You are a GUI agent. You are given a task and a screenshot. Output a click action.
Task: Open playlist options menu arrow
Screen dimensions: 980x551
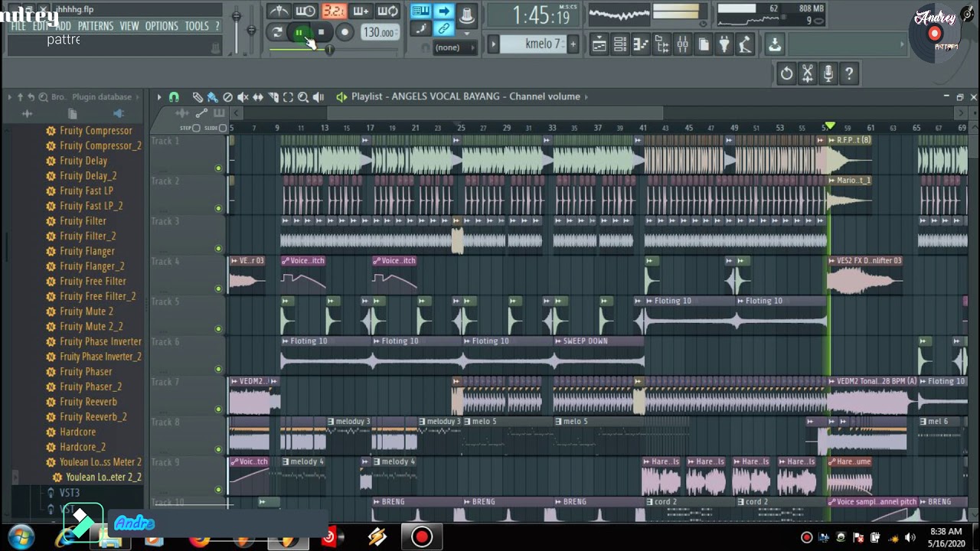(159, 97)
